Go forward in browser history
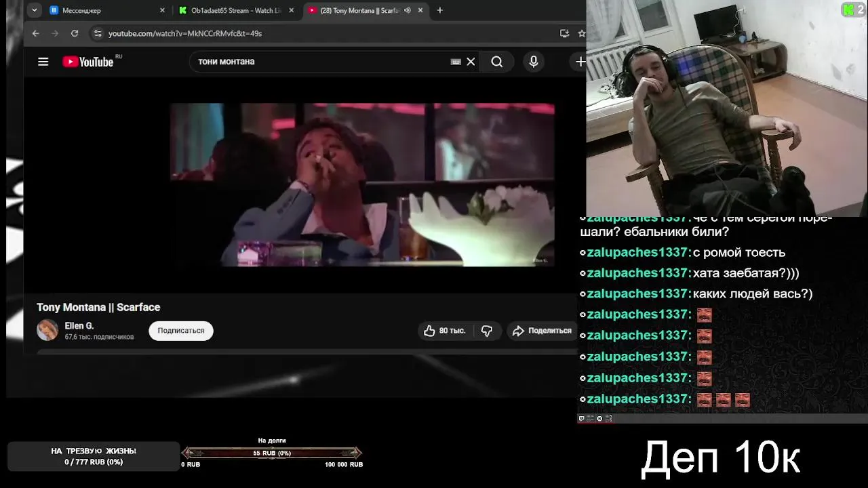868x488 pixels. click(55, 33)
